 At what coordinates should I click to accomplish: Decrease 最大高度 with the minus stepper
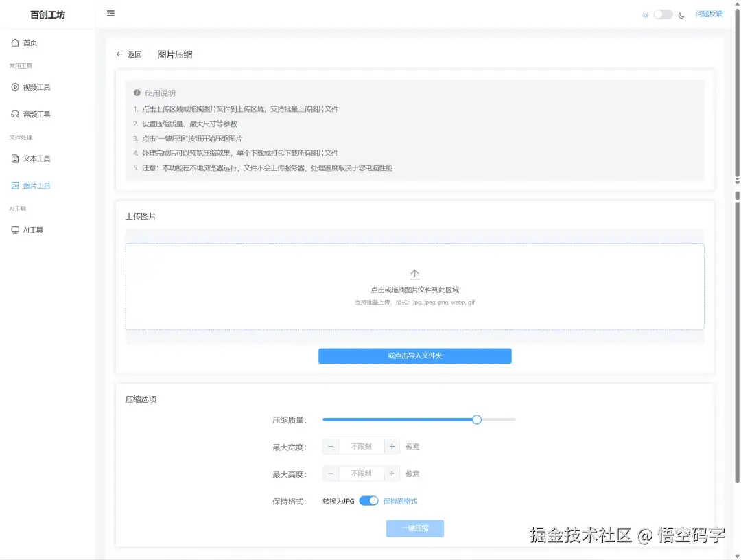[330, 473]
